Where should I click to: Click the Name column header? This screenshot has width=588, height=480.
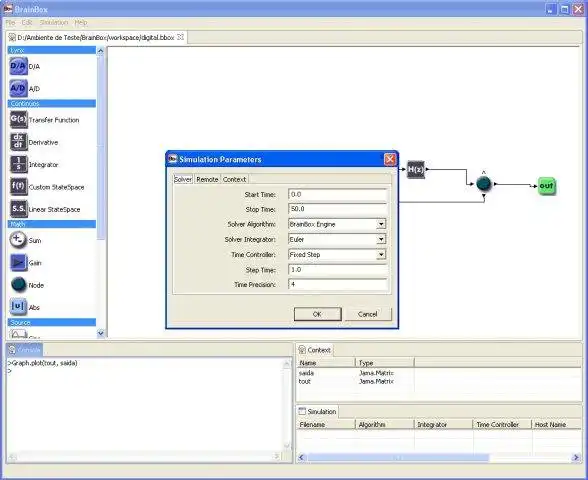click(x=326, y=363)
